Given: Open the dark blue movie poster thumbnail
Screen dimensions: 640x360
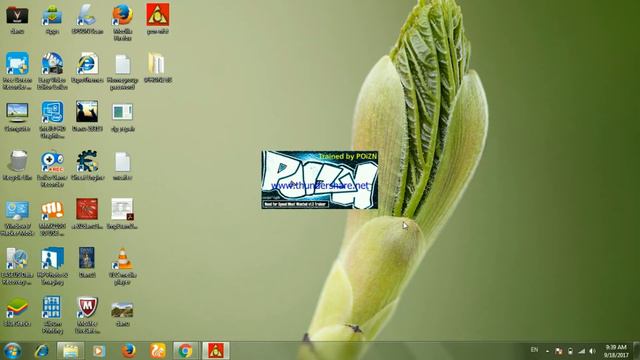Looking at the screenshot, I should point(87,258).
